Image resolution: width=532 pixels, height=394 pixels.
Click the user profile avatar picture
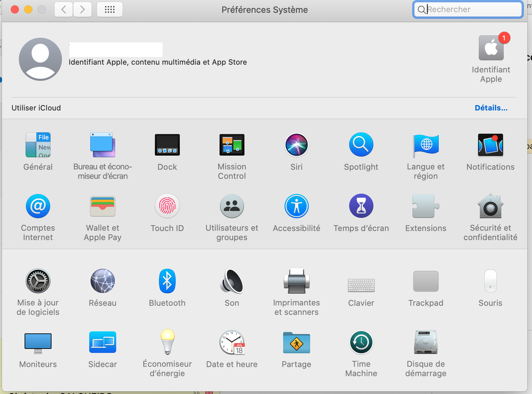pos(40,59)
